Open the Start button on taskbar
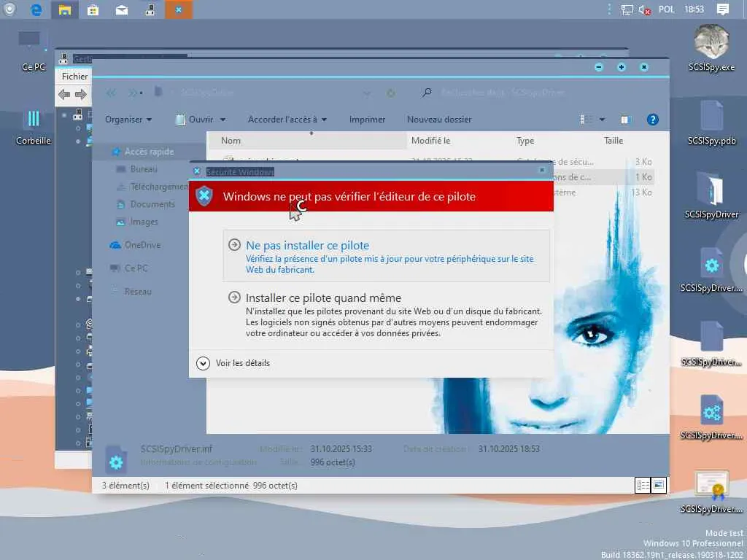The width and height of the screenshot is (747, 560). (x=9, y=9)
